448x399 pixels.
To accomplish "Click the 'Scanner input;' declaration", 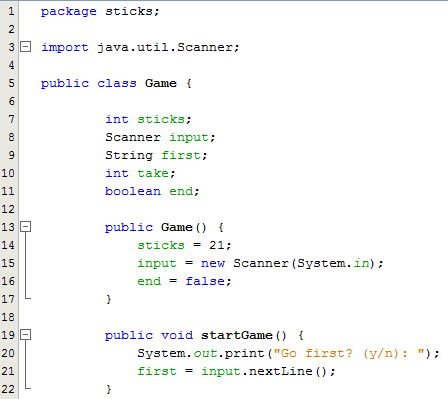I will [x=160, y=138].
